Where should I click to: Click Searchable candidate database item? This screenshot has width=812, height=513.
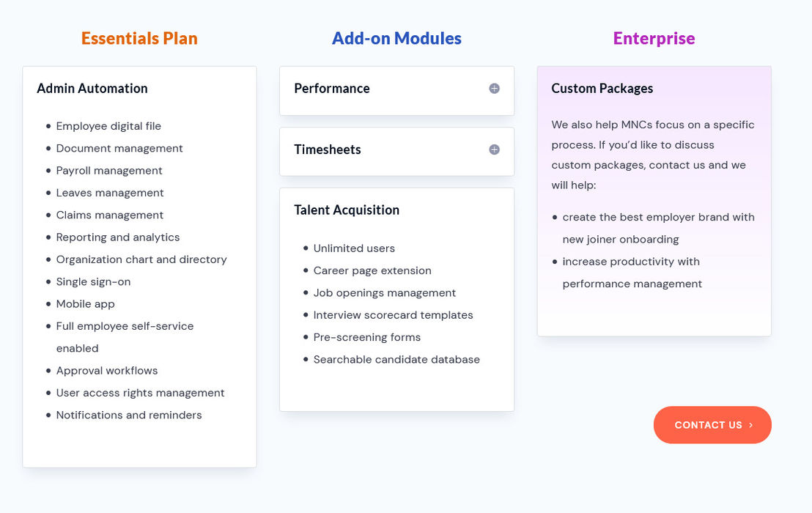(x=396, y=359)
